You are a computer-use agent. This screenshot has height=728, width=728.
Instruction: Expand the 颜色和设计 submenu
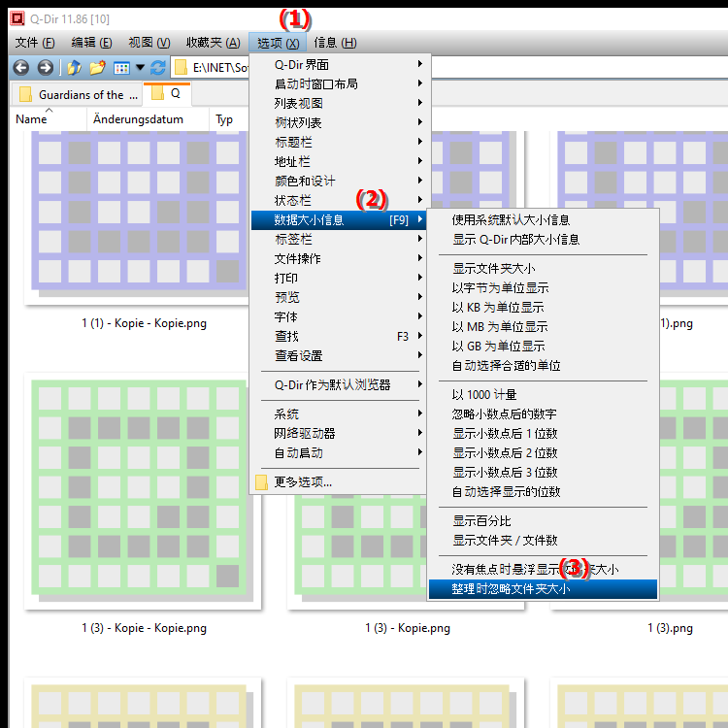(339, 181)
